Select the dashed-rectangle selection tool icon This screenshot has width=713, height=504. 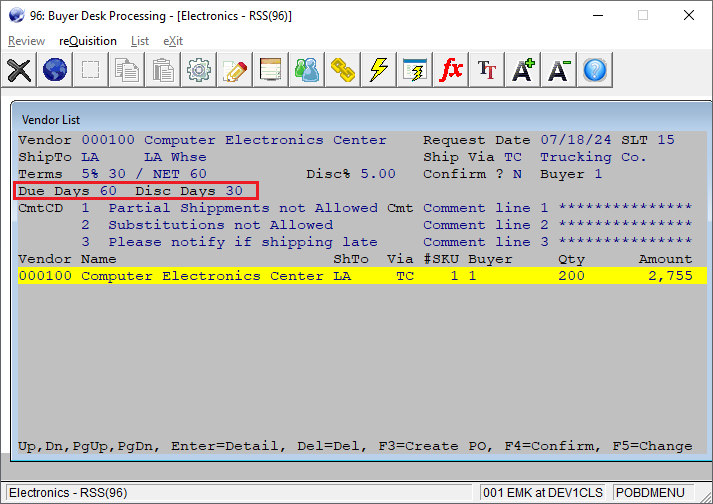(x=90, y=70)
